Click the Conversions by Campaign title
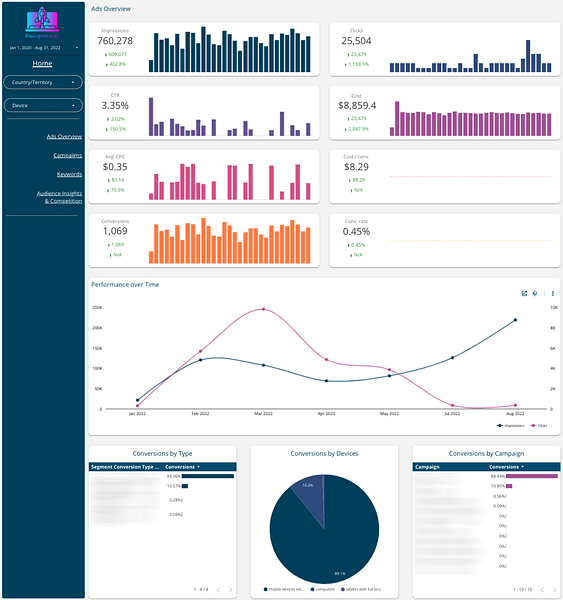 pyautogui.click(x=486, y=453)
